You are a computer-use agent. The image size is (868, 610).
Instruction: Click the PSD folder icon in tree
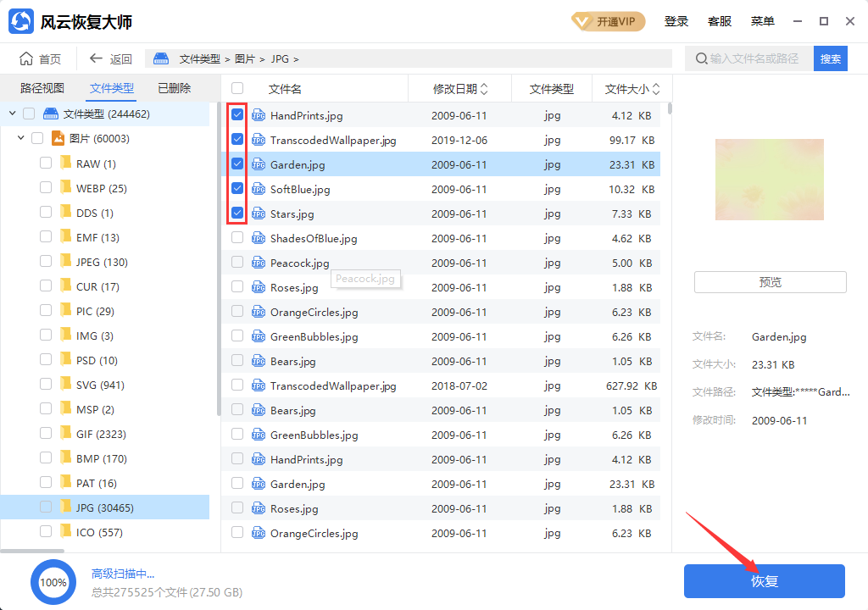coord(65,360)
